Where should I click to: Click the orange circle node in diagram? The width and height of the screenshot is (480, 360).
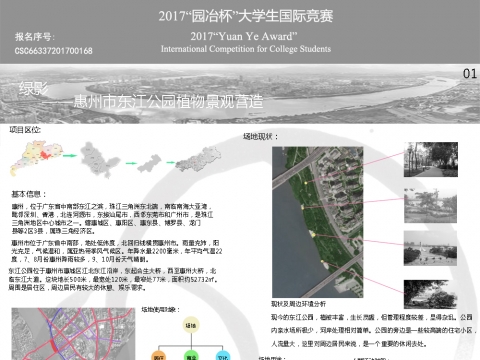(159, 355)
